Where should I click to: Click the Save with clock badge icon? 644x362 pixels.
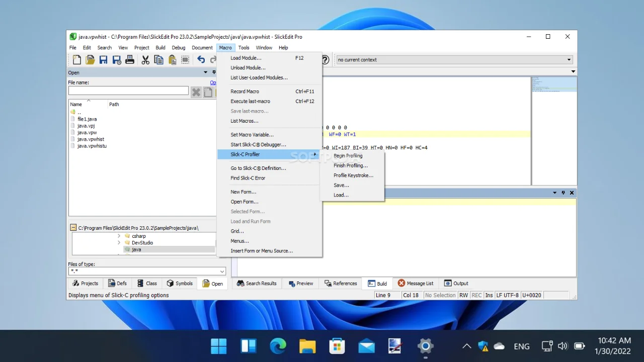[x=117, y=60]
